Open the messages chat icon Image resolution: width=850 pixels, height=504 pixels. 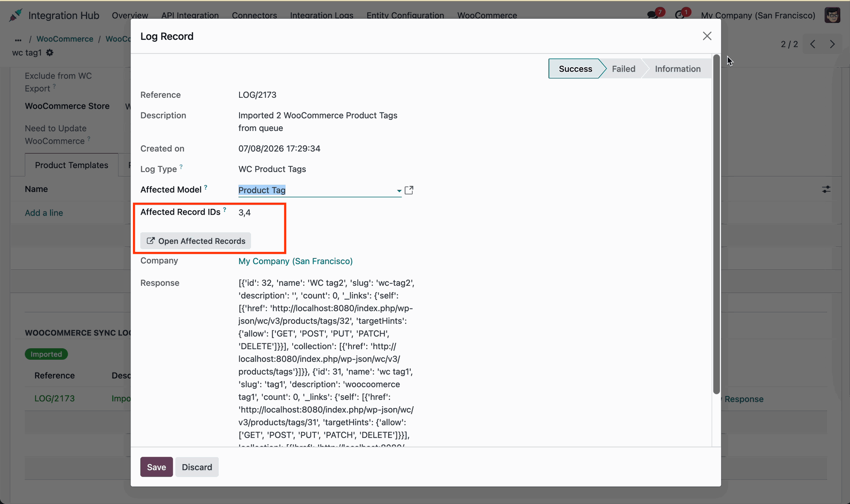coord(652,15)
